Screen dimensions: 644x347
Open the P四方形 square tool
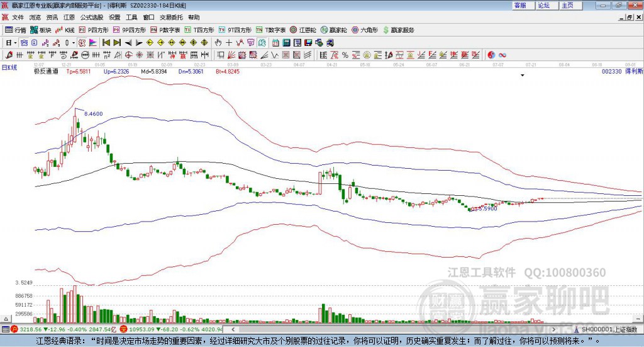pos(94,30)
